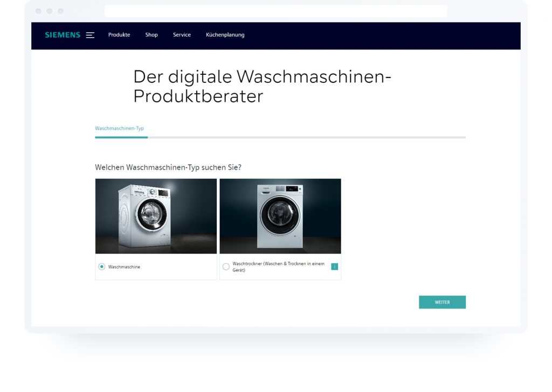Switch to the Waschmaschinen-Typ step tab
Image resolution: width=552 pixels, height=392 pixels.
click(119, 128)
